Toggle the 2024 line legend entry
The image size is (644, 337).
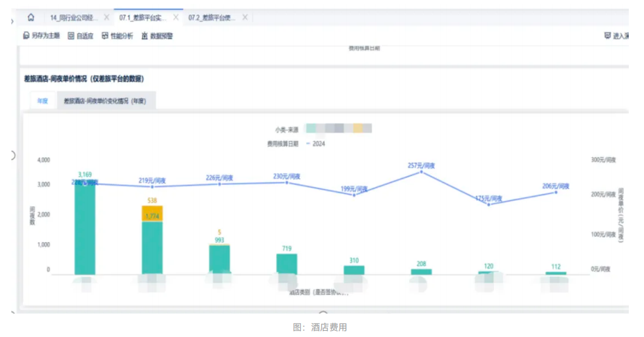315,144
